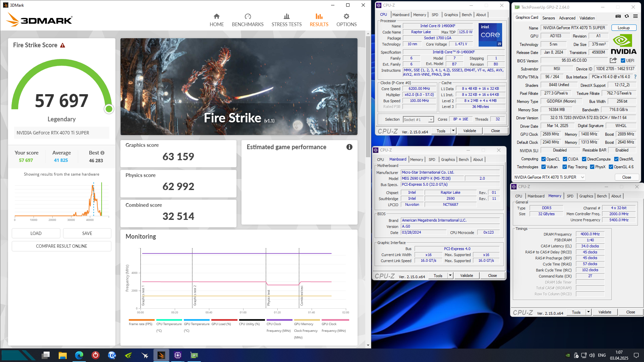Click Validate in CPU-Z CPU window

tap(470, 131)
